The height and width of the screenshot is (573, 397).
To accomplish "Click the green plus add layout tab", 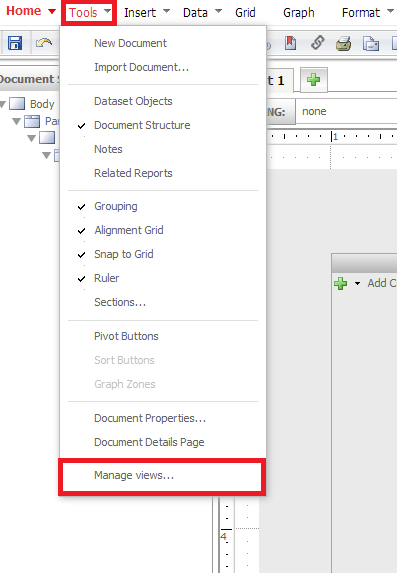I will (314, 79).
